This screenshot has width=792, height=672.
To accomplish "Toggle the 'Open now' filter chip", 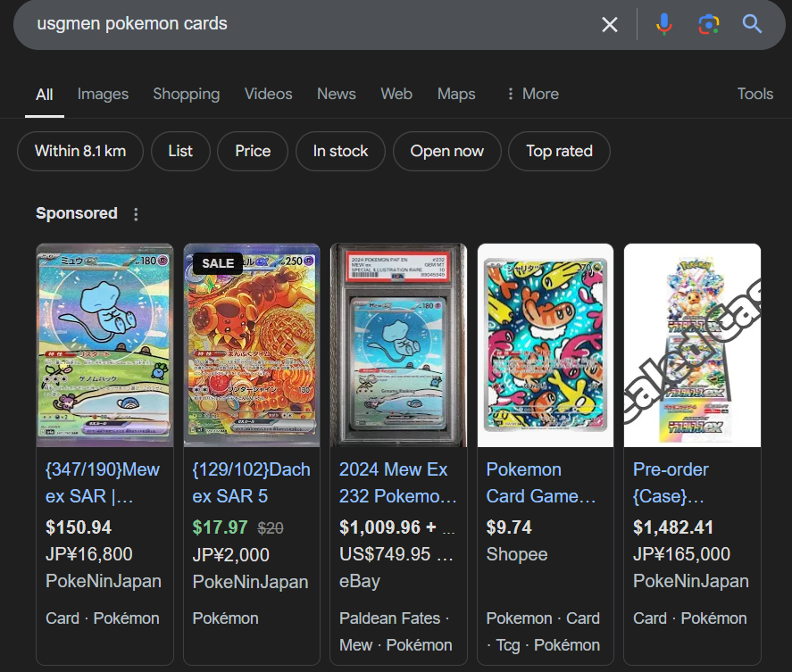I will [x=447, y=151].
